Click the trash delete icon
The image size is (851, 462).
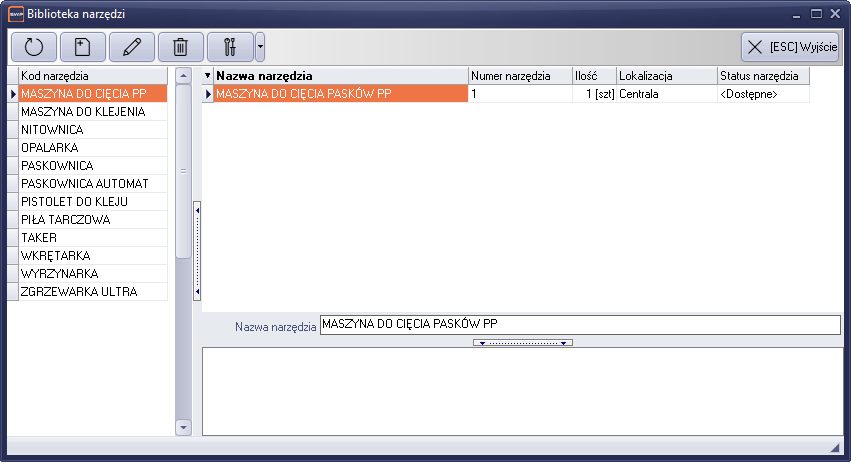coord(180,47)
